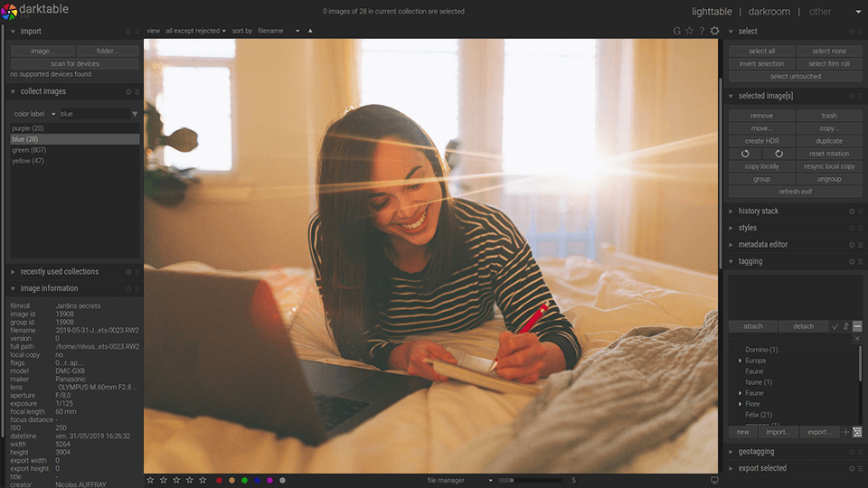This screenshot has width=868, height=488.
Task: Open presets menu for image information
Action: (x=137, y=289)
